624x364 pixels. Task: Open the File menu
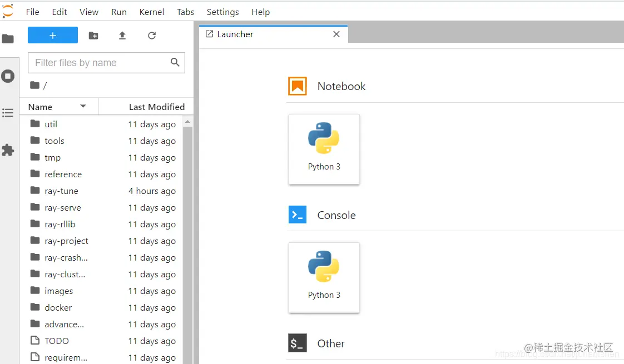click(33, 12)
